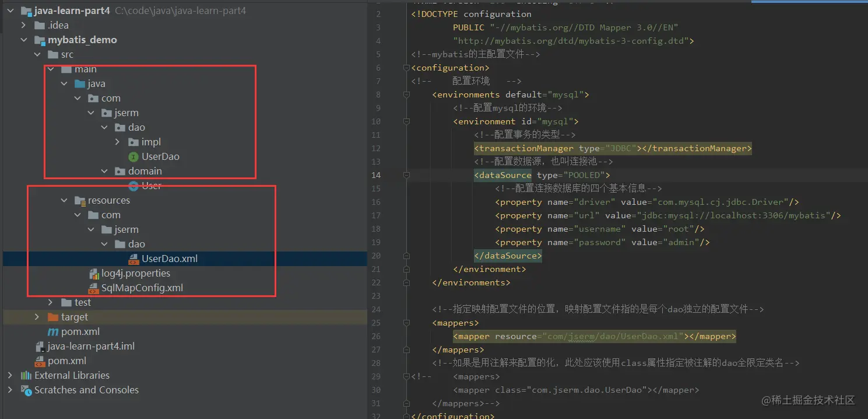Click line number 14 in the gutter
The image size is (868, 419).
pos(375,175)
